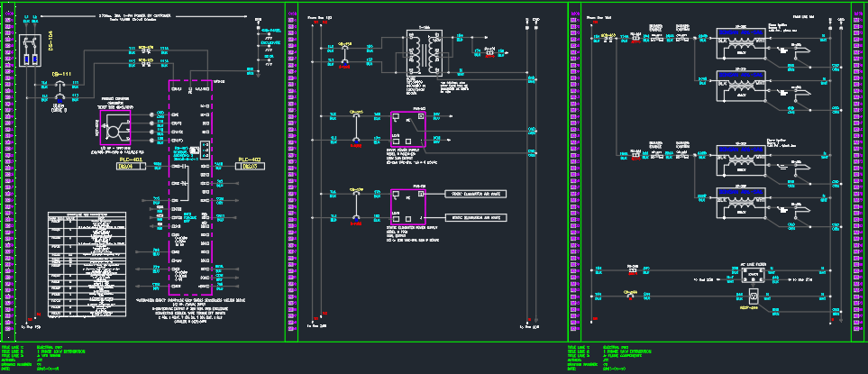Click the lower STATIC ELIMINATOR AIR KNIFE box
Screen dimensions: 868x374
tap(476, 218)
